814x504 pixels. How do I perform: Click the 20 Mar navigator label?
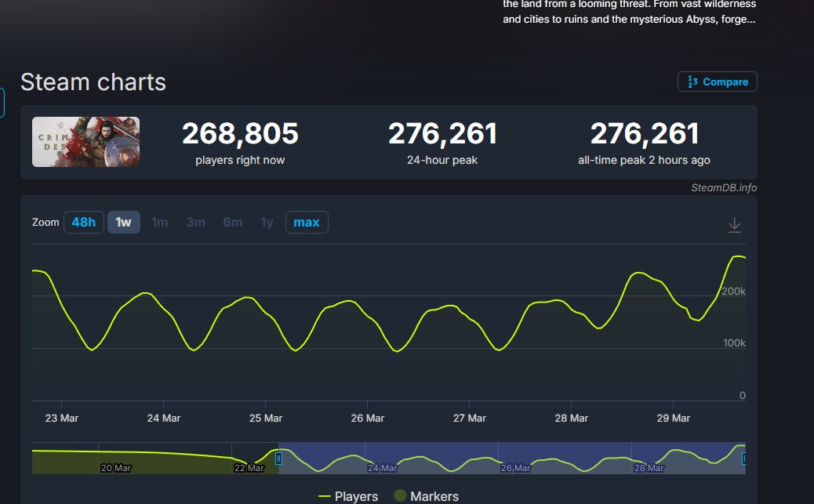point(116,468)
